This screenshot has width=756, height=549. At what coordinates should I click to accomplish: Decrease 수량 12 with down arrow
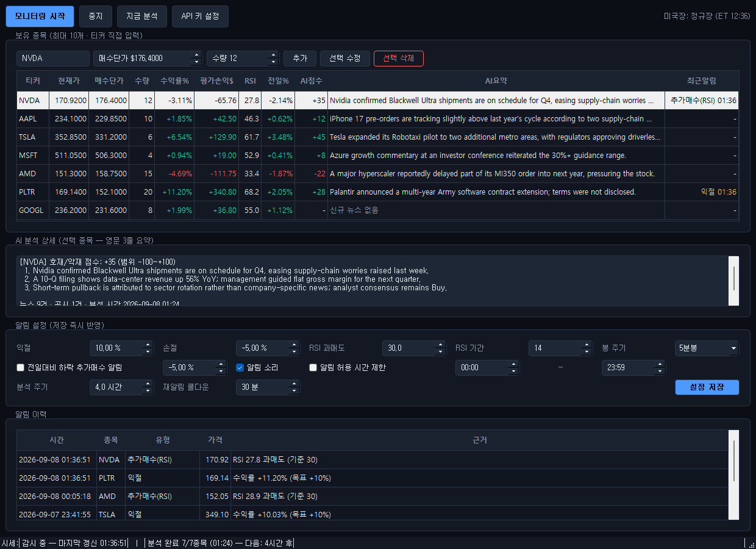[274, 62]
